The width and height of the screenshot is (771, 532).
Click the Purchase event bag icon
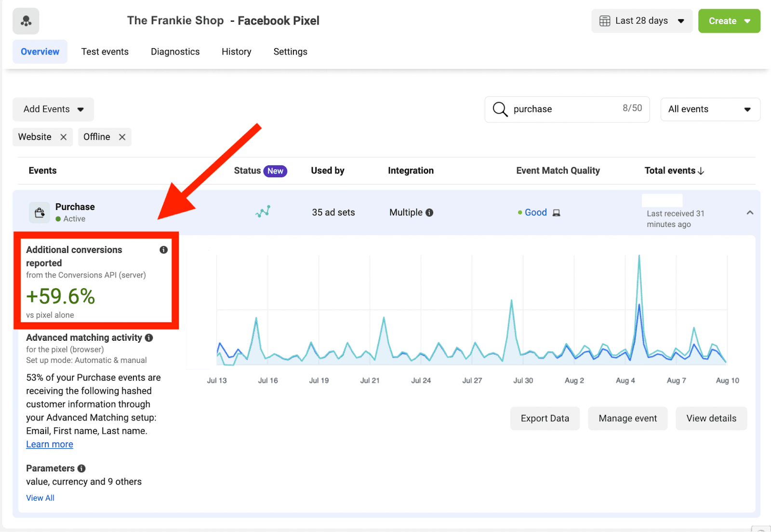click(x=40, y=213)
